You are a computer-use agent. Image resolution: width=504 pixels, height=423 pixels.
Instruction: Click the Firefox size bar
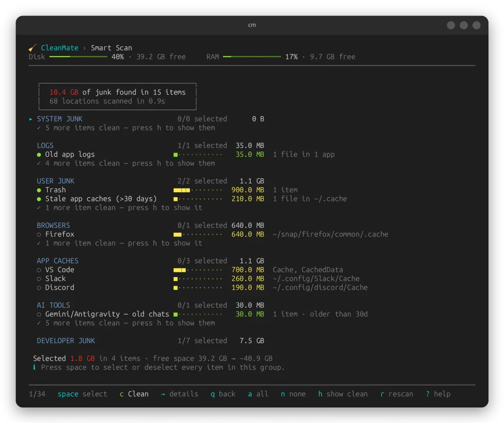coord(198,234)
